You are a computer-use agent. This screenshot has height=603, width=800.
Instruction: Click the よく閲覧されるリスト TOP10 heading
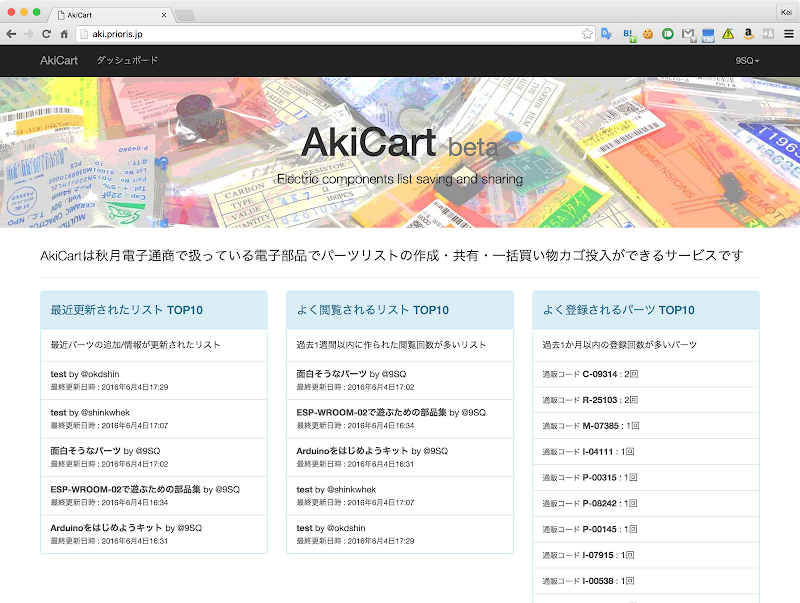click(372, 310)
